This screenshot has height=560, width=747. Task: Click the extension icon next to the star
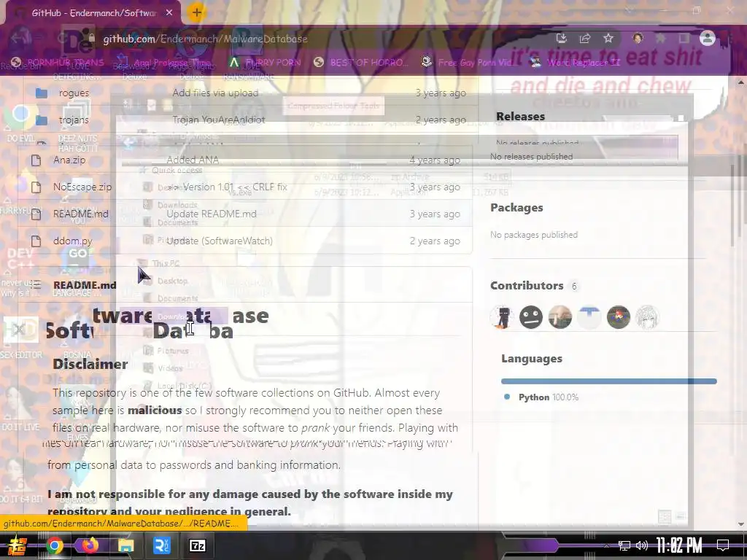click(x=638, y=38)
